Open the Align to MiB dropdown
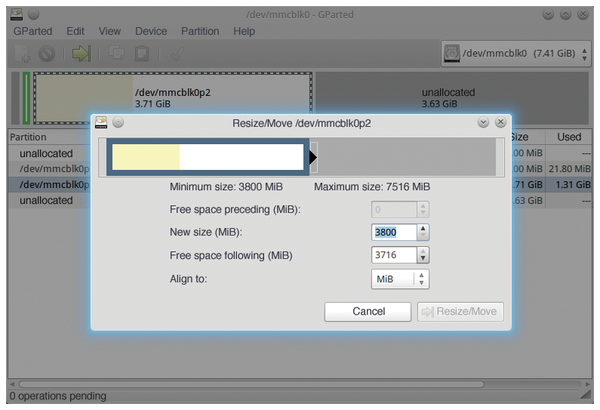600x410 pixels. pyautogui.click(x=400, y=279)
